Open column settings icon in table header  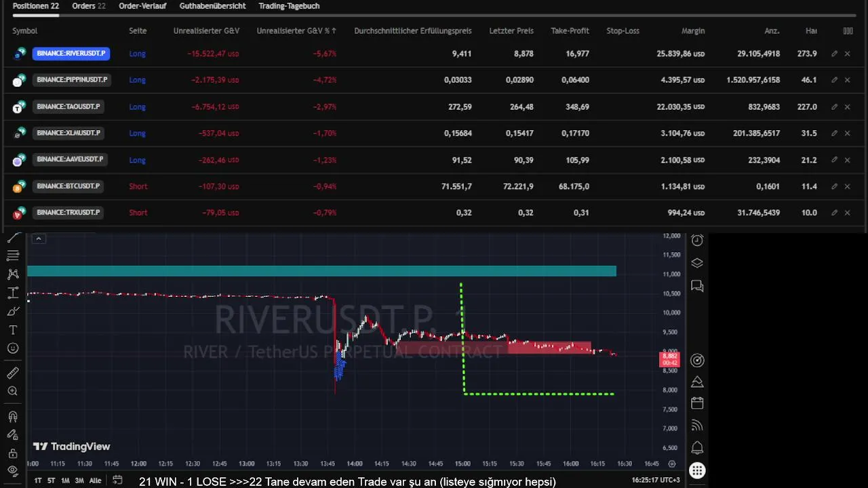848,30
